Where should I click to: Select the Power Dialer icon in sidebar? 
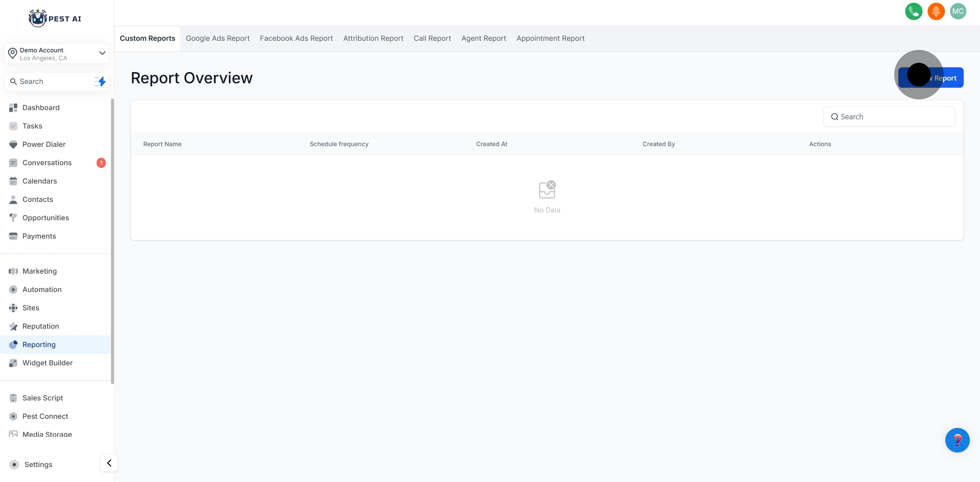click(x=13, y=144)
